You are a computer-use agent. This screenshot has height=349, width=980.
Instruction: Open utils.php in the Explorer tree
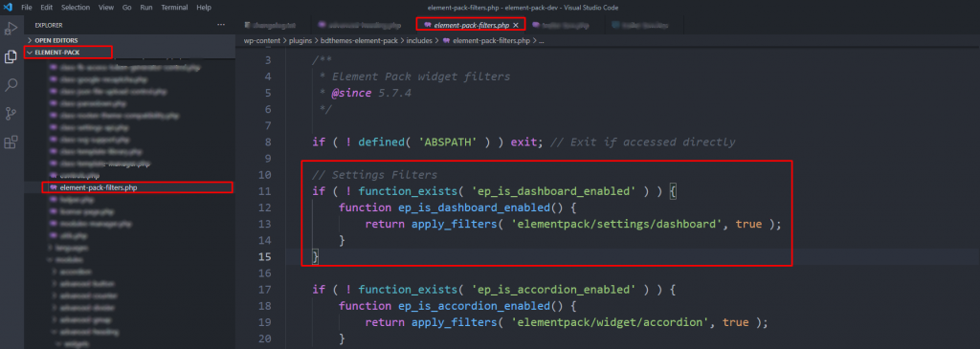(x=129, y=235)
